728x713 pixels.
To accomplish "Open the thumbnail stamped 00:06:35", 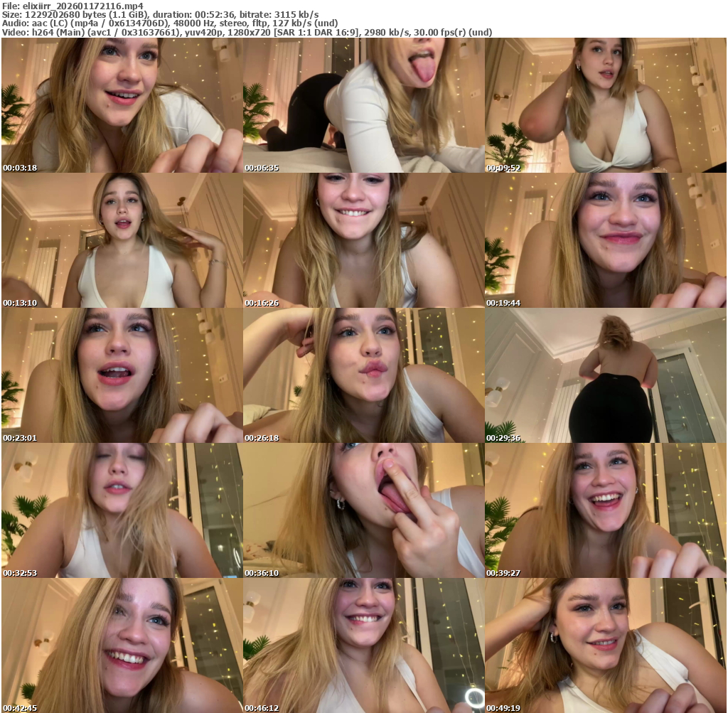I will [x=363, y=105].
